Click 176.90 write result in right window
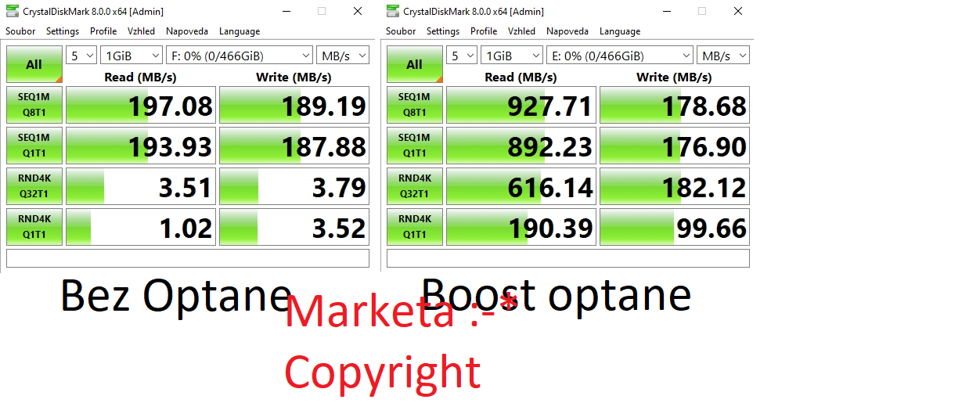The image size is (980, 414). pos(675,146)
